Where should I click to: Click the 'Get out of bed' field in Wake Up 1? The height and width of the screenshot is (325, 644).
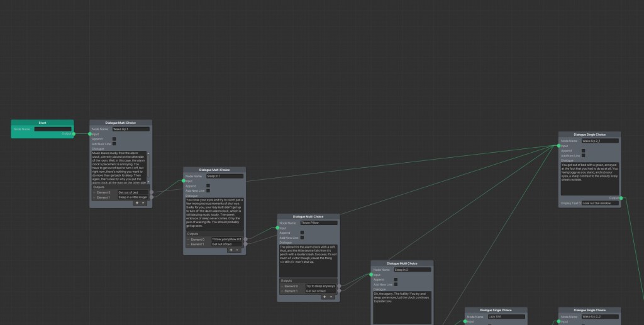point(132,192)
